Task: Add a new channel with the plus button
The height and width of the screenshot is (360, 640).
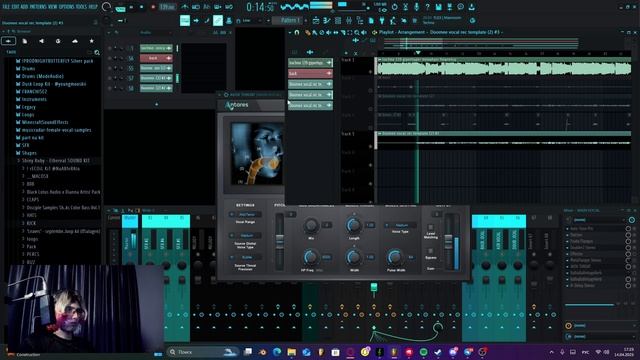Action: 156,104
